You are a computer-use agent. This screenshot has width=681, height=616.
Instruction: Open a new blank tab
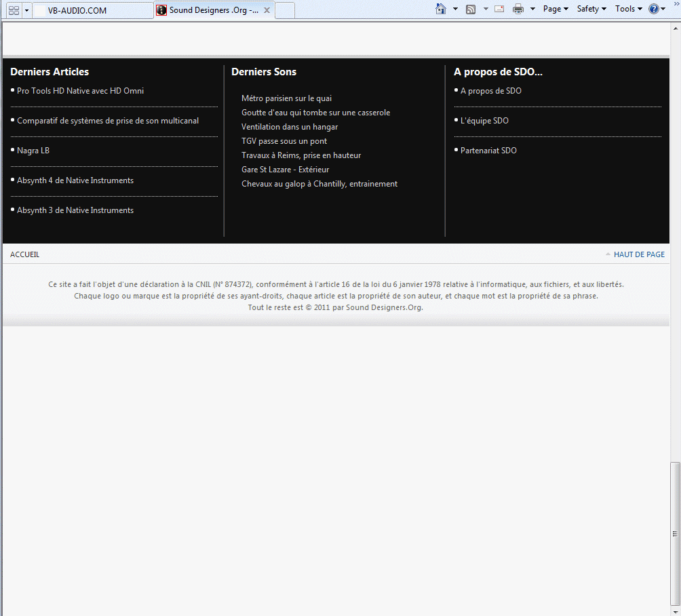pyautogui.click(x=285, y=10)
